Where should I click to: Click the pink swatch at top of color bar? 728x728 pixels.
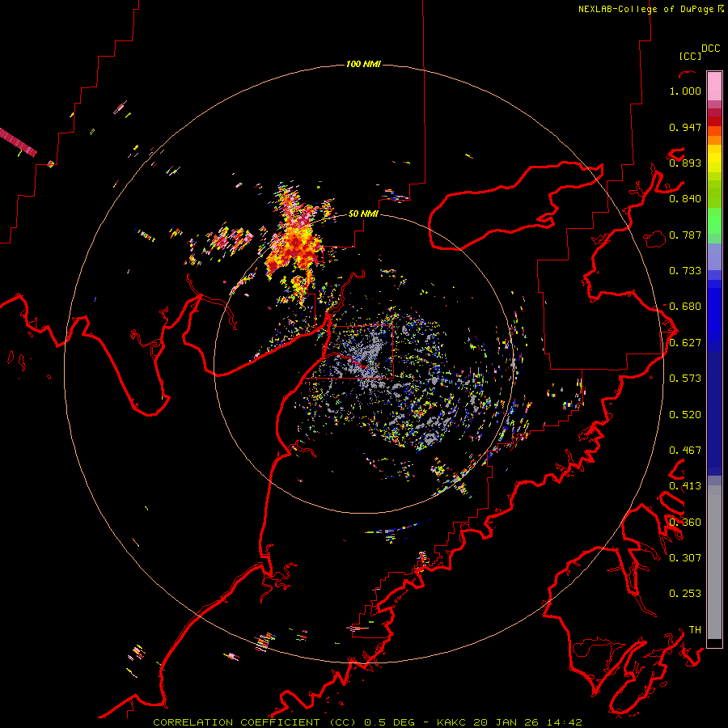pos(714,86)
